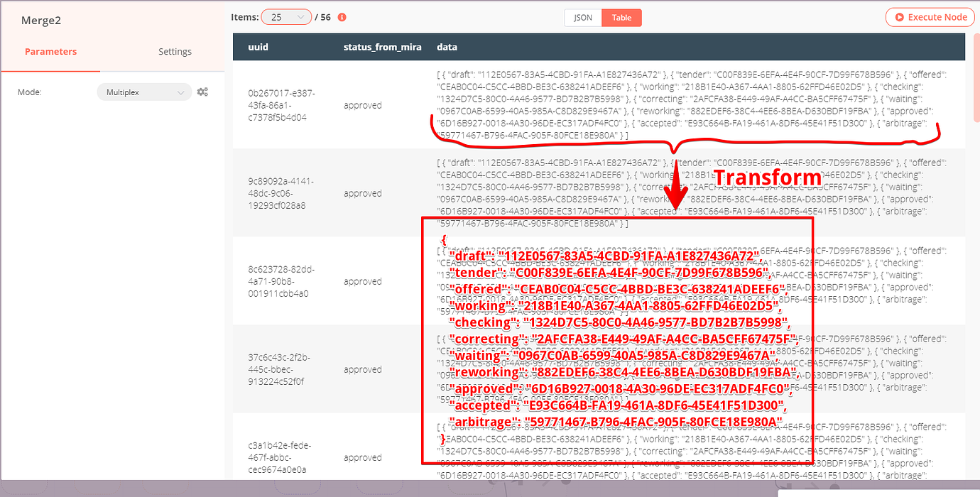Click play icon in Execute Node button
Image resolution: width=980 pixels, height=497 pixels.
(899, 17)
